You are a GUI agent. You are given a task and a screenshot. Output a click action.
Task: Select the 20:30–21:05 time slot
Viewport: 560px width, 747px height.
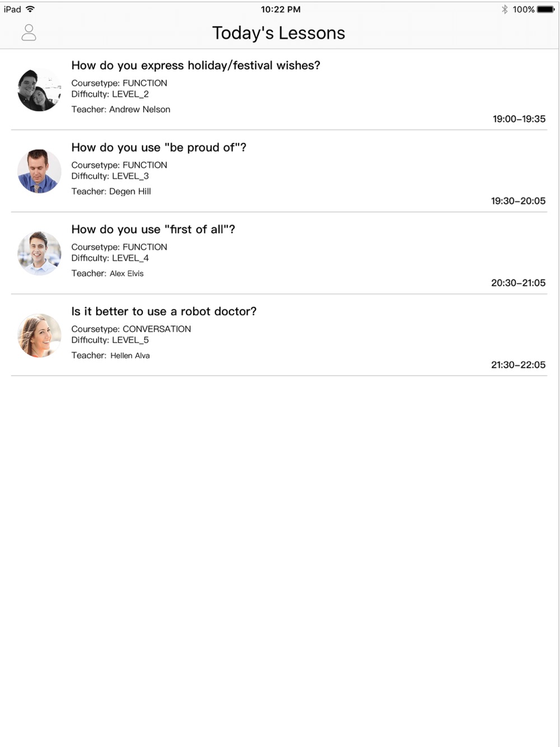[519, 283]
